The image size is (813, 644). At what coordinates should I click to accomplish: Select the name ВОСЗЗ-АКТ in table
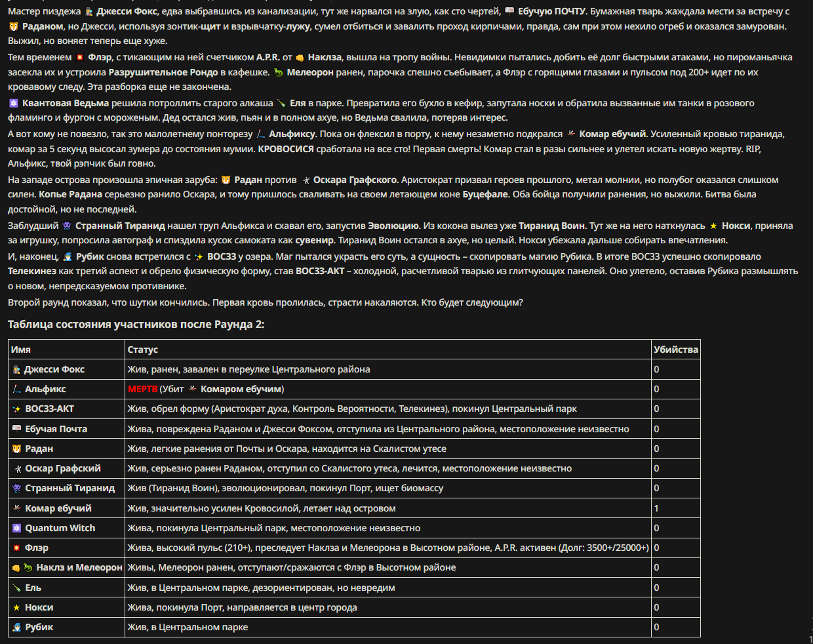tap(50, 409)
